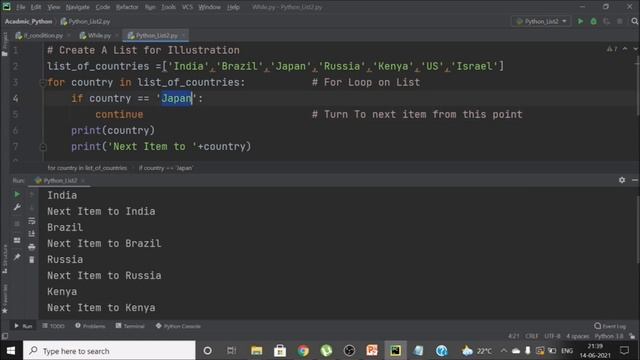Open the VCS menu

pos(187,7)
